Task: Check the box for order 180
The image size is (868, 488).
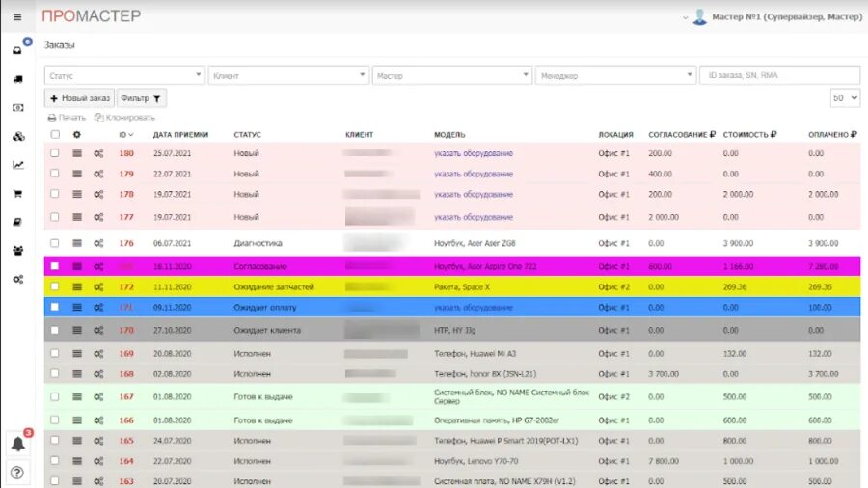Action: (x=55, y=153)
